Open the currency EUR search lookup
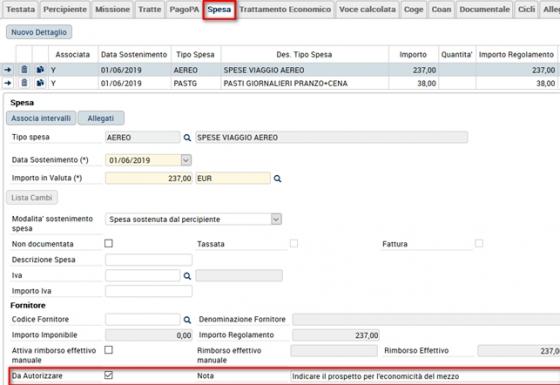 click(278, 179)
